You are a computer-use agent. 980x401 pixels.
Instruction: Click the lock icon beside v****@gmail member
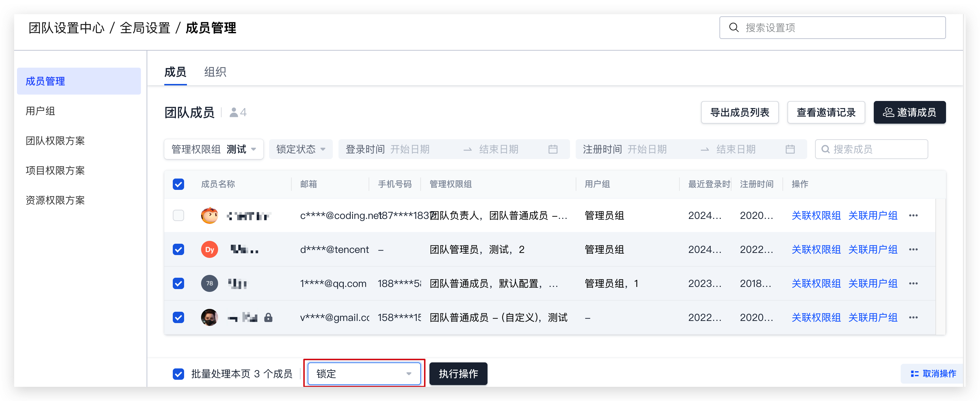point(268,317)
